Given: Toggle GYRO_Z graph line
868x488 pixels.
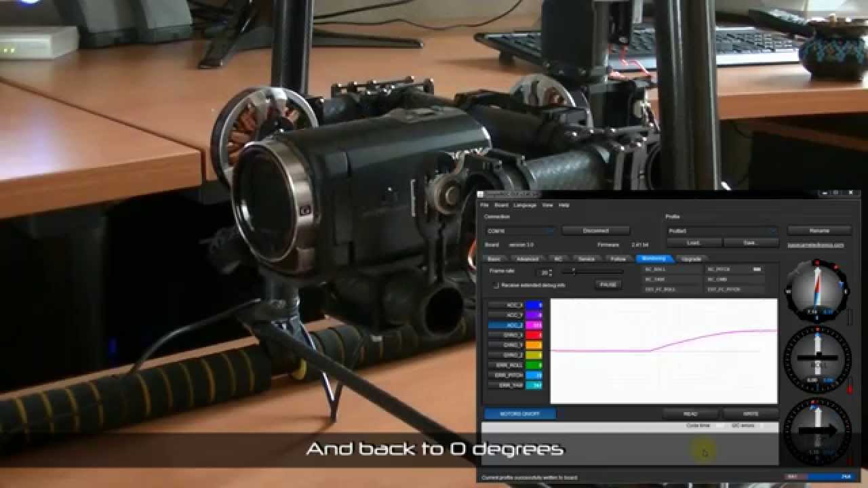Looking at the screenshot, I should [x=506, y=355].
